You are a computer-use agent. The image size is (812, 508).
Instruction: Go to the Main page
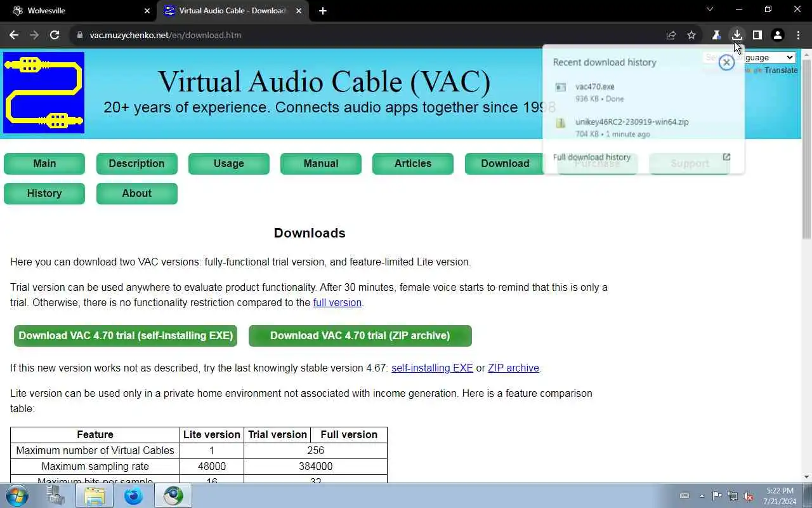click(44, 163)
